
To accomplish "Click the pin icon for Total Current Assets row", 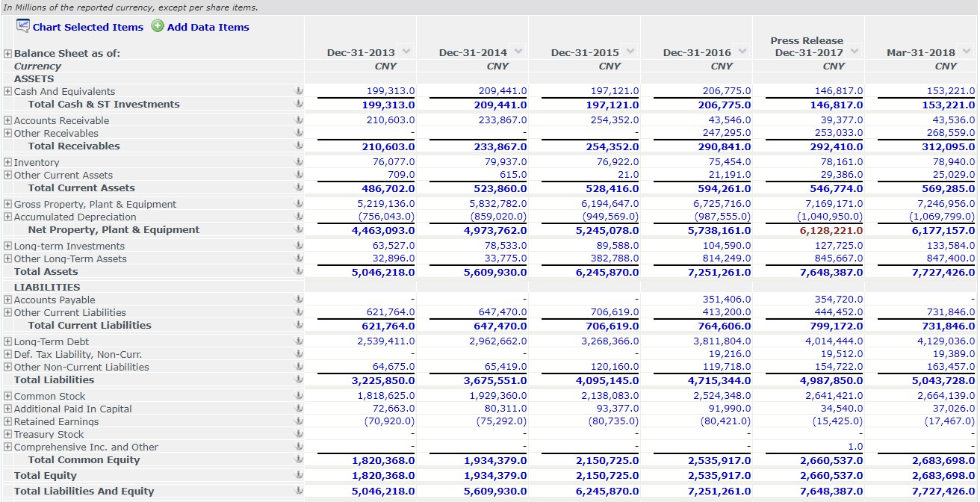I will pos(299,188).
